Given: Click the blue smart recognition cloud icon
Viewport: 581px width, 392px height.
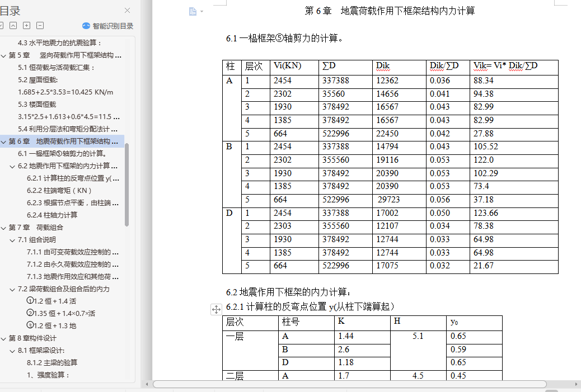Looking at the screenshot, I should click(86, 26).
